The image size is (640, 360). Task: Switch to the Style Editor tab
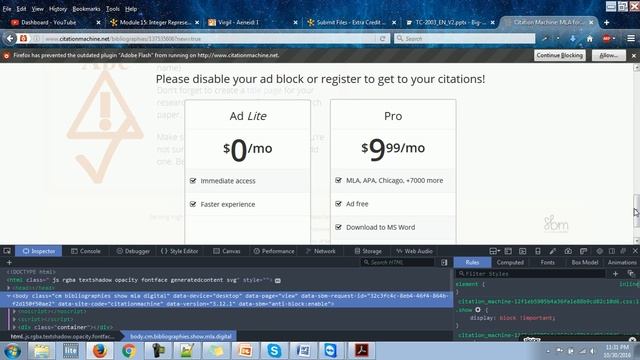point(180,251)
